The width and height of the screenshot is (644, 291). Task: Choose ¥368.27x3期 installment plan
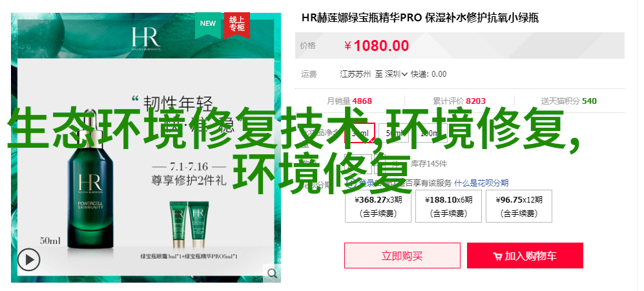(x=379, y=206)
